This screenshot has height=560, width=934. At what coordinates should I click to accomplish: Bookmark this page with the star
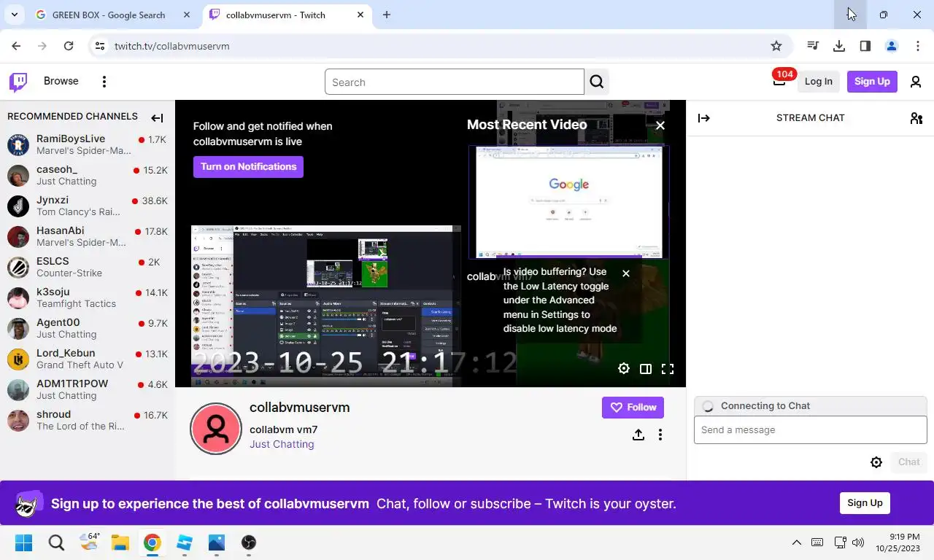point(776,46)
